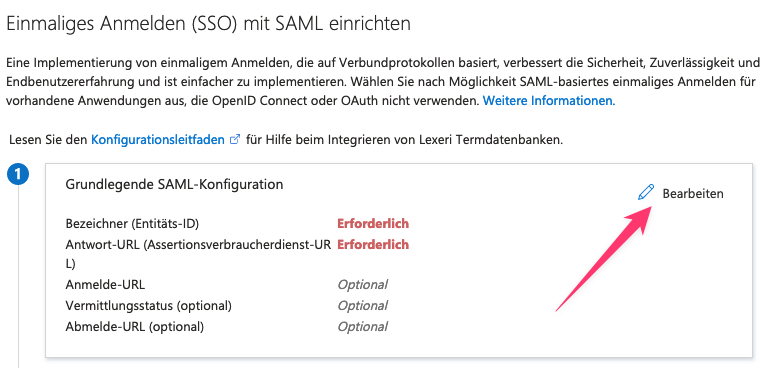This screenshot has width=764, height=368.
Task: Click the Abmelde-URL (optional) label
Action: coord(134,326)
